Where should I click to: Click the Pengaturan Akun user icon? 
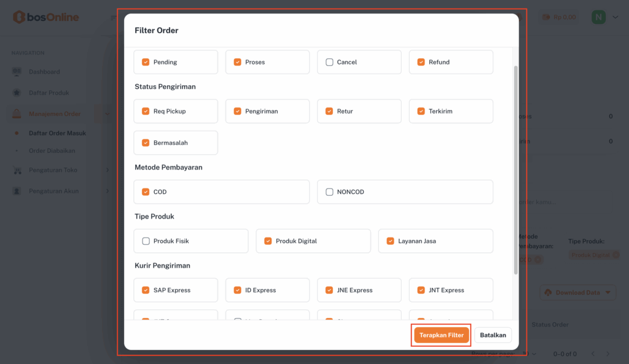click(x=17, y=191)
